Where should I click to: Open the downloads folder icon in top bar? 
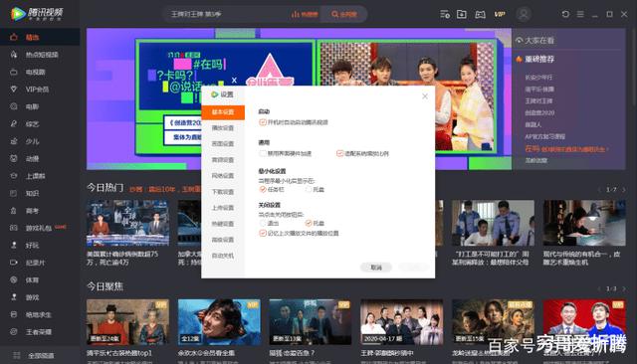pos(462,14)
